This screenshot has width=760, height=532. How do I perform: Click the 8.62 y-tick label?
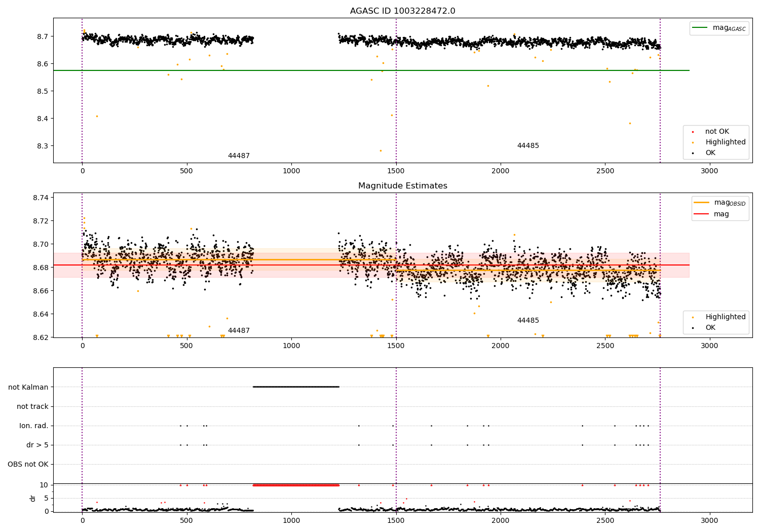(x=41, y=337)
